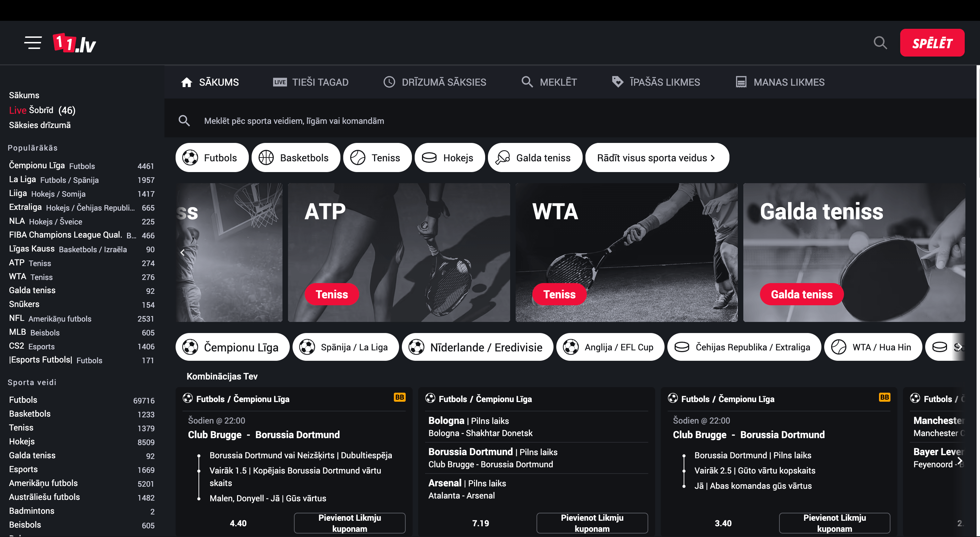
Task: Click the Bologna - Shakhtar Donetsk text
Action: [x=480, y=433]
